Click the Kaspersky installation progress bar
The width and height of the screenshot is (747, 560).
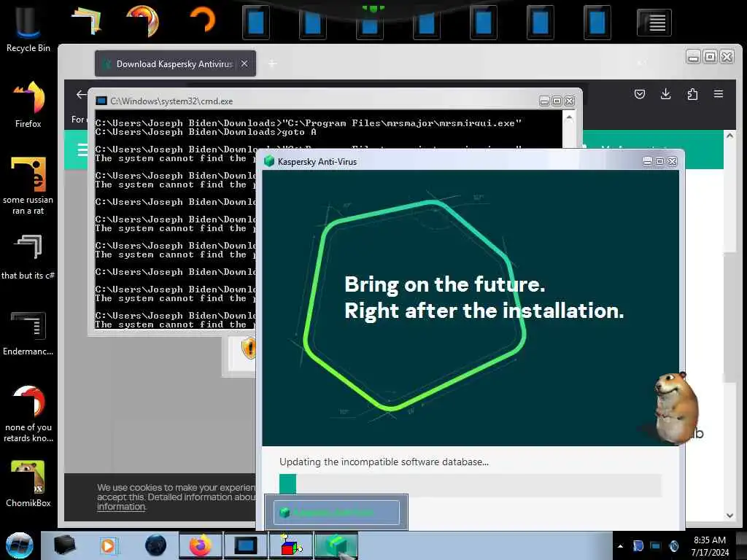(471, 485)
